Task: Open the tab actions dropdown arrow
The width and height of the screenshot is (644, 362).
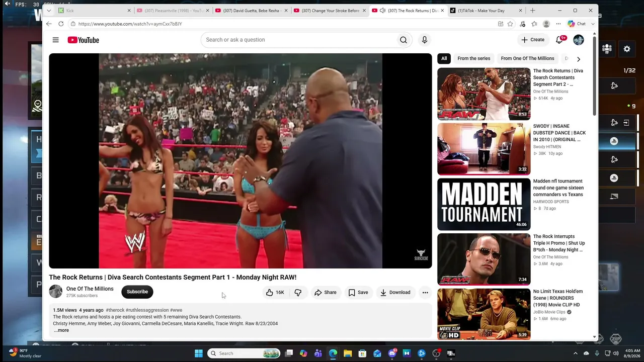Action: (x=49, y=11)
